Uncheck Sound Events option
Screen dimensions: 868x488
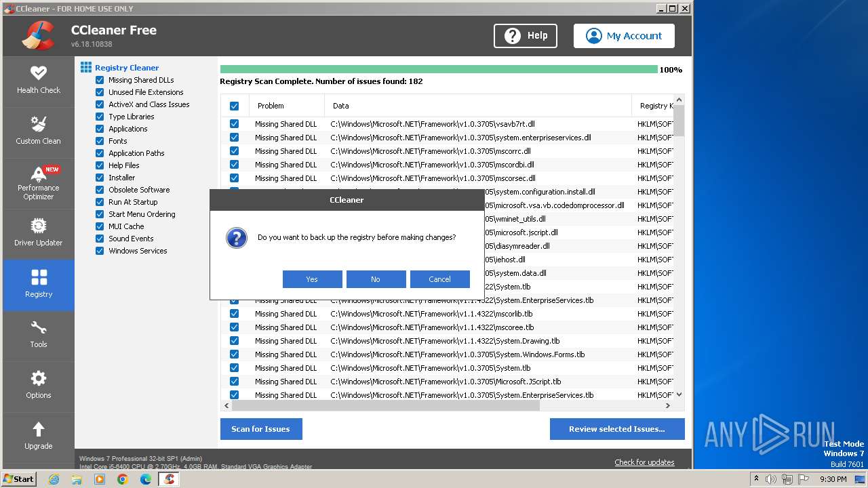pyautogui.click(x=100, y=239)
